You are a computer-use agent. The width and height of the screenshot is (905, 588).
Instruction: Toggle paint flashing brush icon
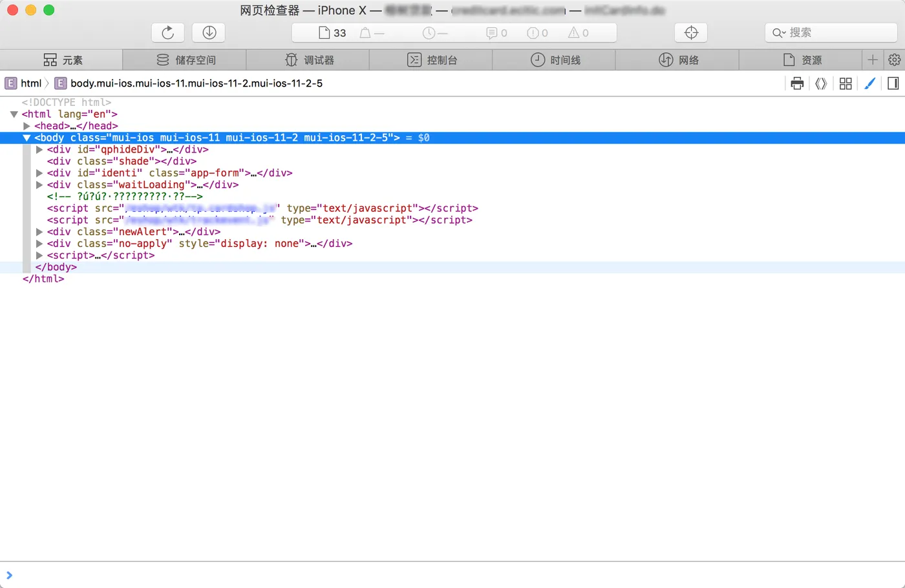pos(869,83)
